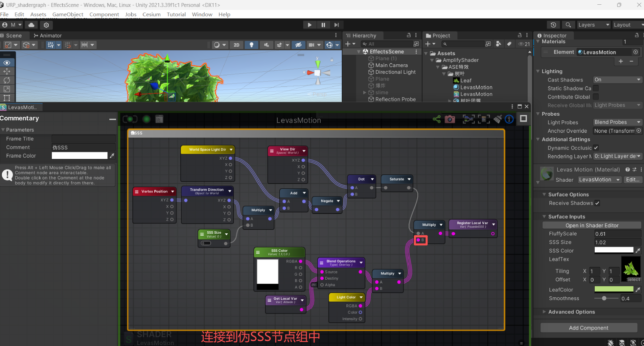644x346 pixels.
Task: Remove a material element with minus button
Action: [x=631, y=61]
